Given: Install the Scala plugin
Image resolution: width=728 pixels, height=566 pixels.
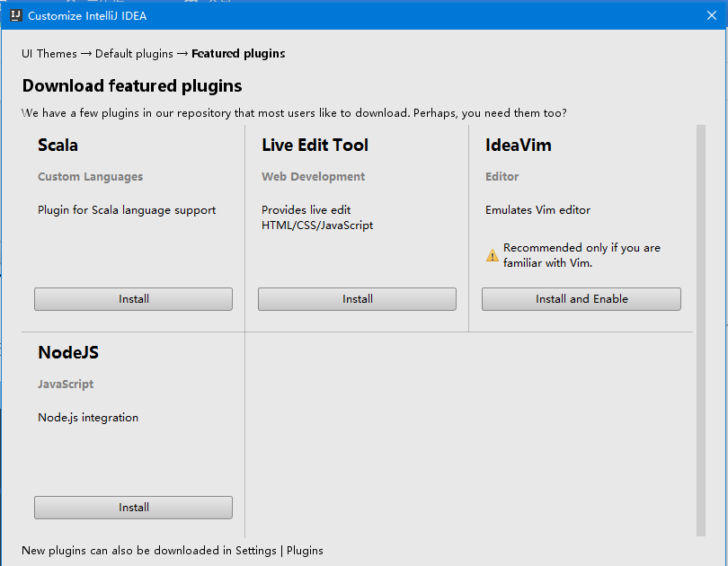Looking at the screenshot, I should click(x=133, y=299).
